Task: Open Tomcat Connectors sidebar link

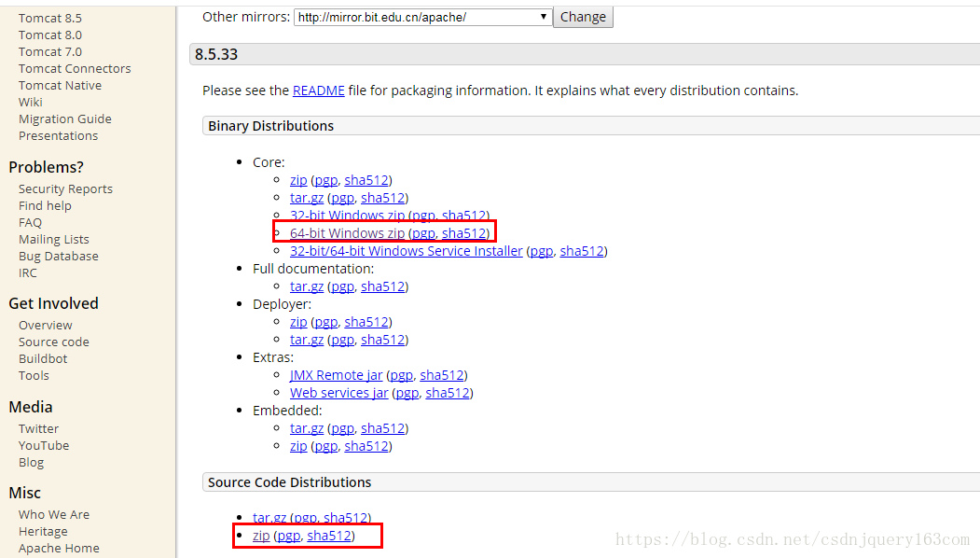Action: pyautogui.click(x=75, y=69)
